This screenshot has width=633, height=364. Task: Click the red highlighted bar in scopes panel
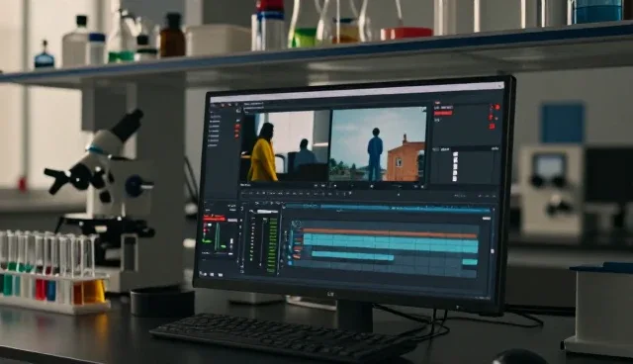214,218
